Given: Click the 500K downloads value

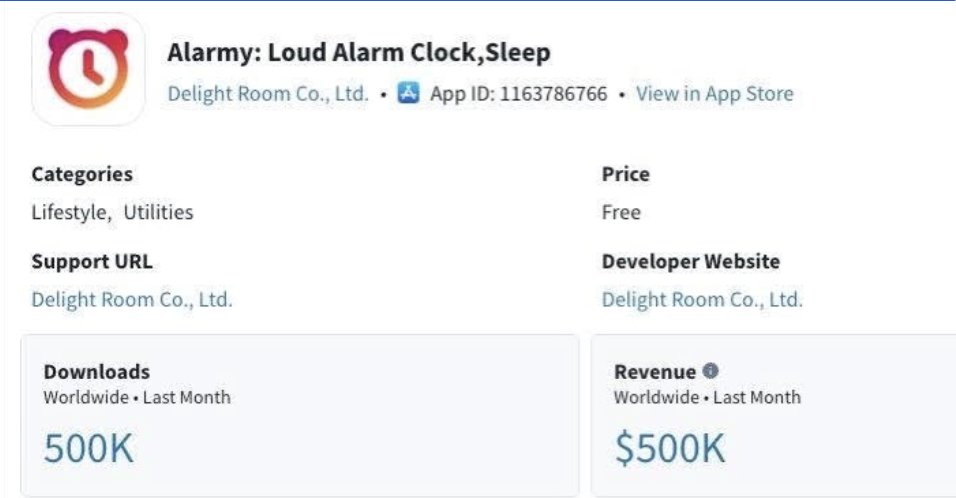Looking at the screenshot, I should 88,448.
